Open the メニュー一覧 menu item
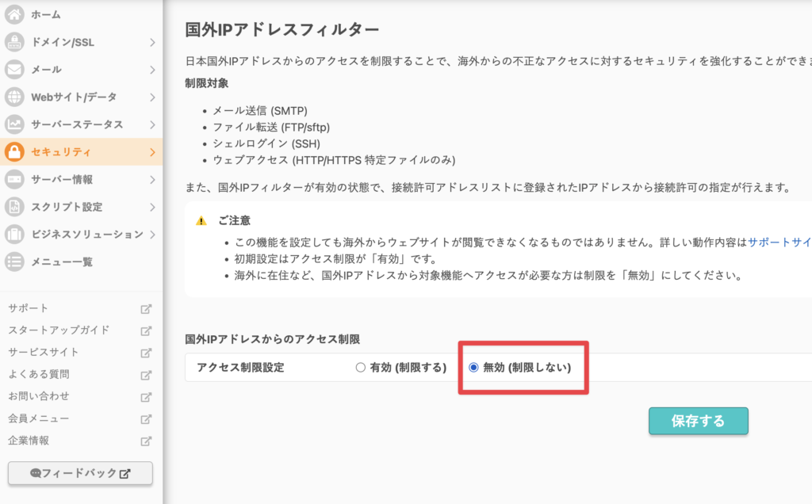The image size is (812, 504). tap(62, 262)
